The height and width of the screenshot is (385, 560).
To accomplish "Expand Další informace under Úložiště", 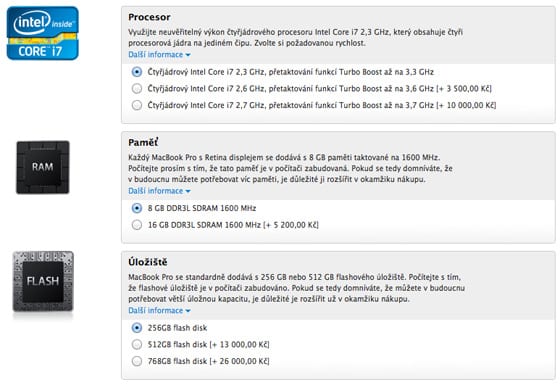I will pyautogui.click(x=159, y=311).
